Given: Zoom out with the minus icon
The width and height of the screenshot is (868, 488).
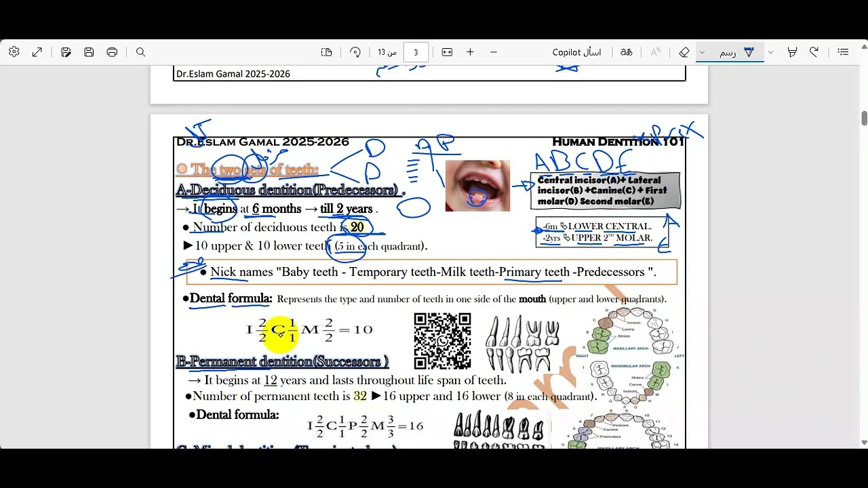Looking at the screenshot, I should [493, 52].
